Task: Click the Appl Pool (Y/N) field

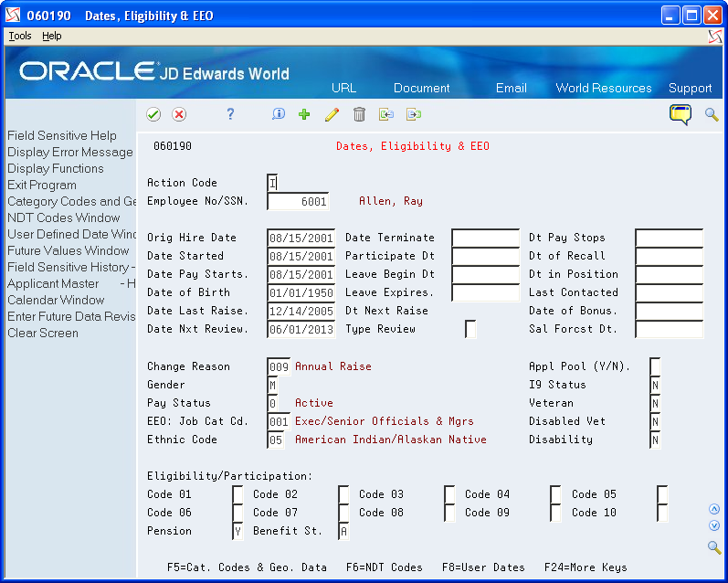Action: point(655,366)
